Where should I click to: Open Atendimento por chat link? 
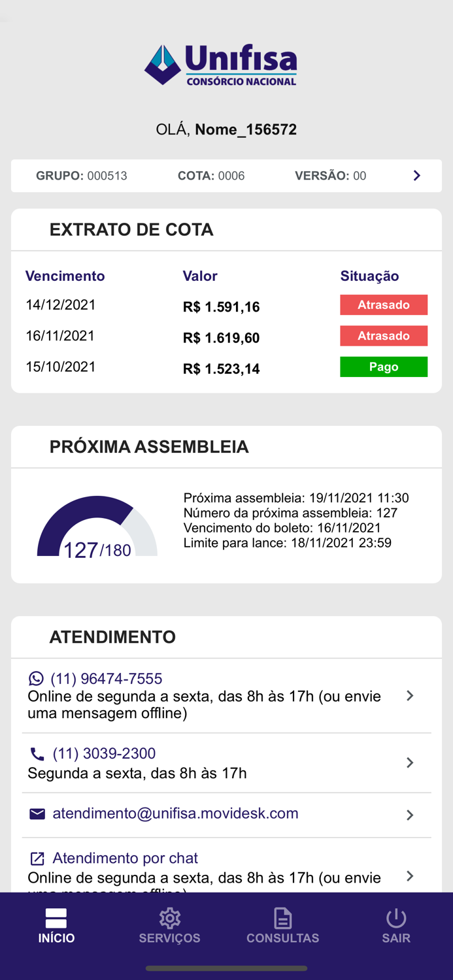(x=125, y=858)
